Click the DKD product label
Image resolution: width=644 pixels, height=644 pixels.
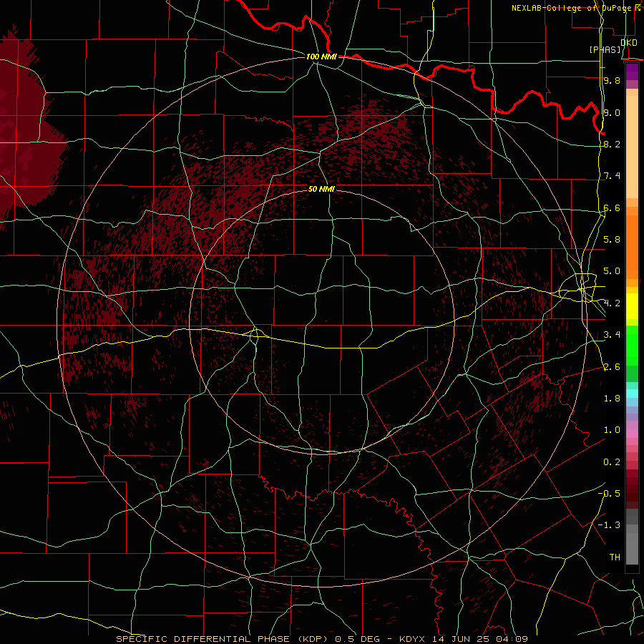(x=628, y=42)
